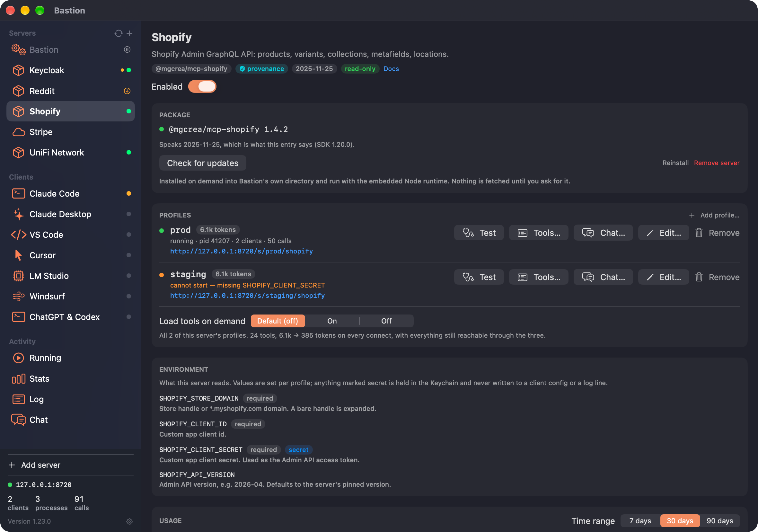Viewport: 758px width, 532px height.
Task: Click the Version 1.23.0 label
Action: coord(29,521)
